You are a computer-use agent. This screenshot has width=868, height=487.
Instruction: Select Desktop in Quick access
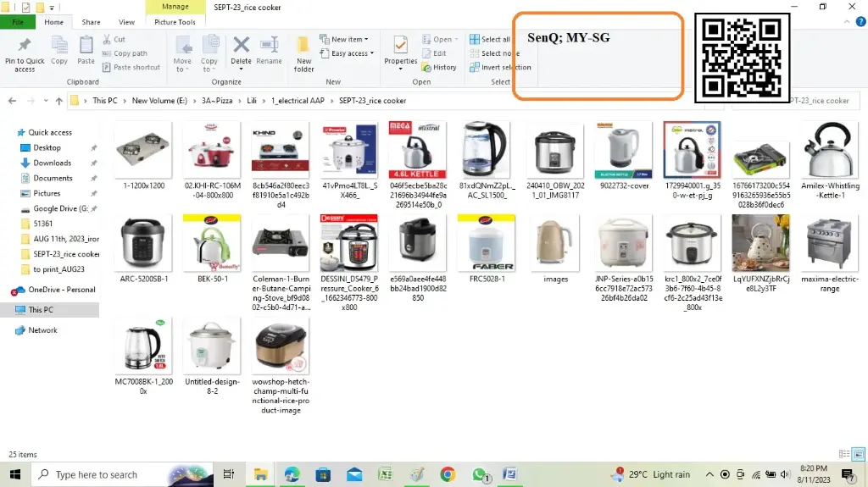point(47,147)
